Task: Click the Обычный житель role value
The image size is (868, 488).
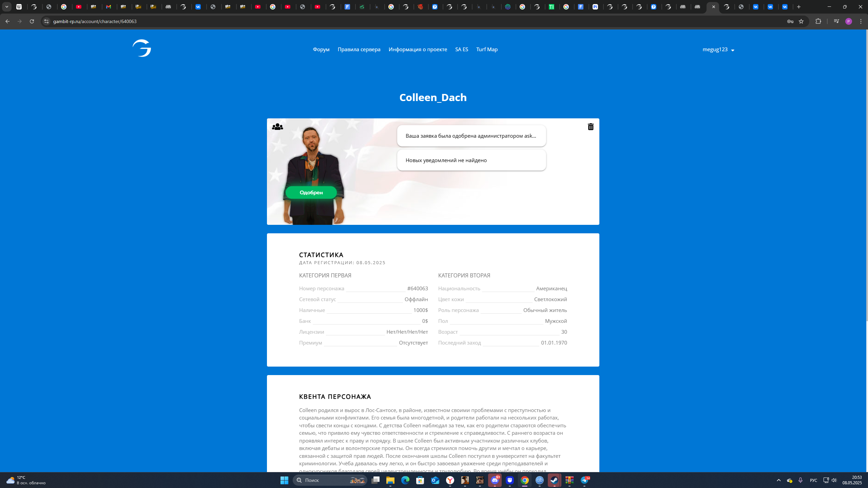Action: point(545,310)
